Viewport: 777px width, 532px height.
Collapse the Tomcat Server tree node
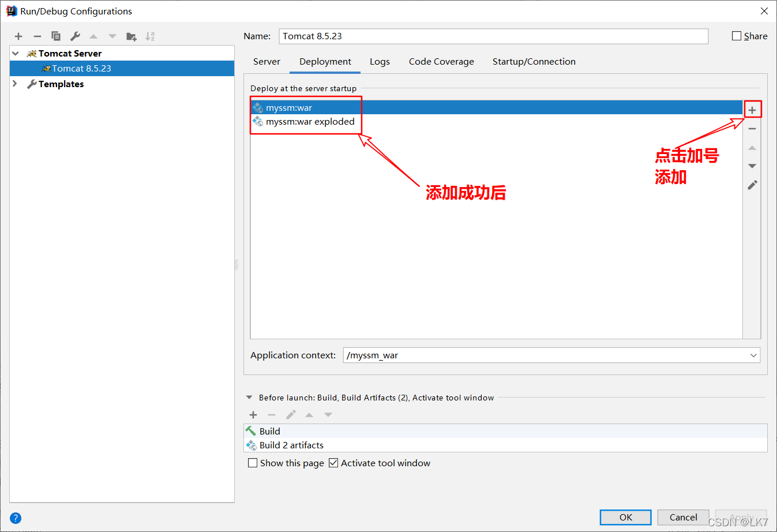(x=14, y=53)
